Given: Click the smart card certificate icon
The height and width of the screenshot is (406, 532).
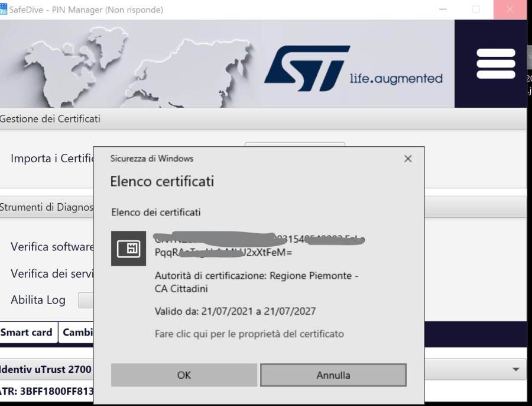Looking at the screenshot, I should click(x=128, y=249).
